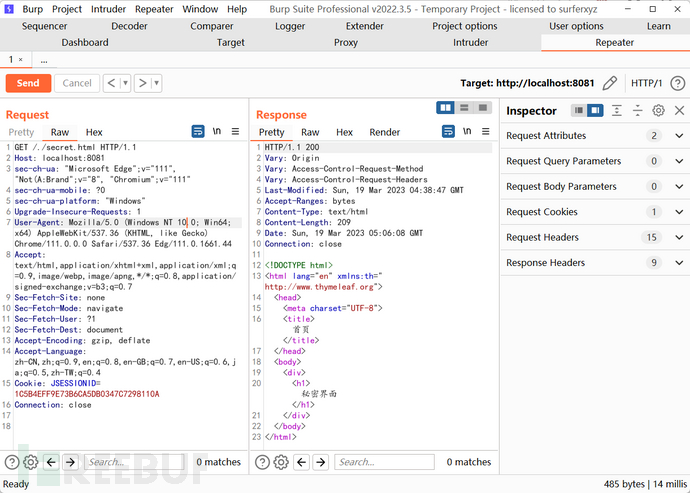Image resolution: width=690 pixels, height=493 pixels.
Task: Toggle non-printable characters \n in Request panel
Action: click(x=217, y=131)
